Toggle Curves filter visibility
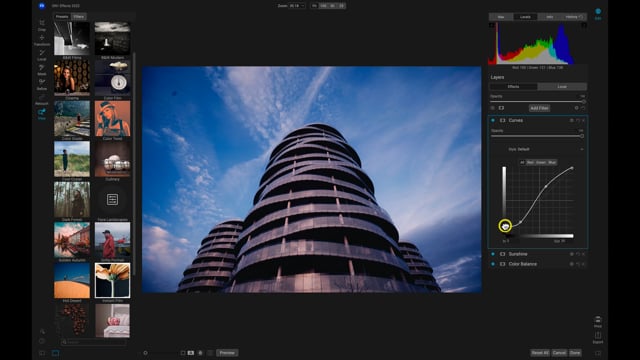This screenshot has height=360, width=640. point(493,120)
